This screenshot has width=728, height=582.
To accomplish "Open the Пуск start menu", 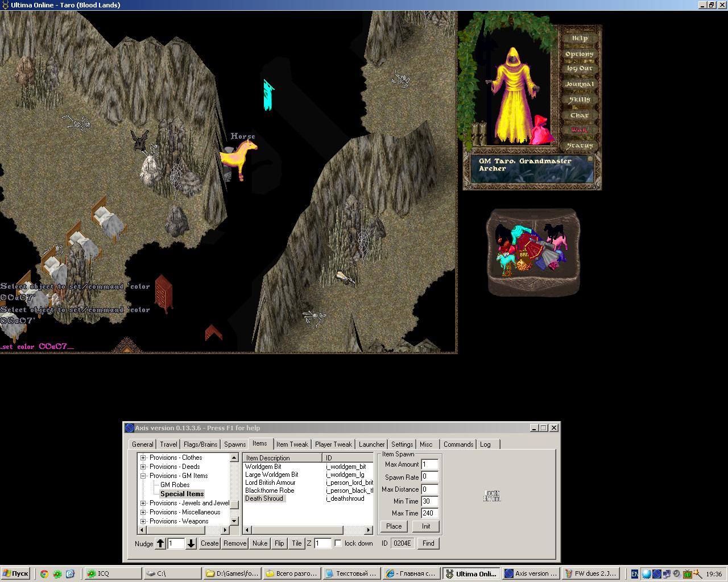I will pyautogui.click(x=15, y=574).
